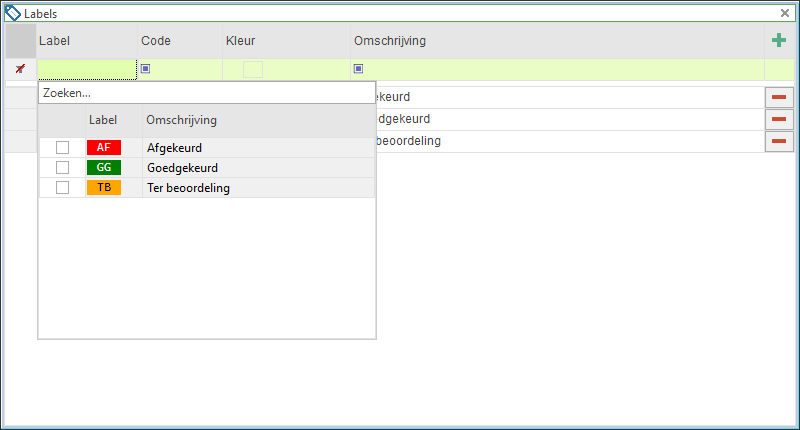This screenshot has width=800, height=430.
Task: Click the Kleur filter color box
Action: click(253, 69)
